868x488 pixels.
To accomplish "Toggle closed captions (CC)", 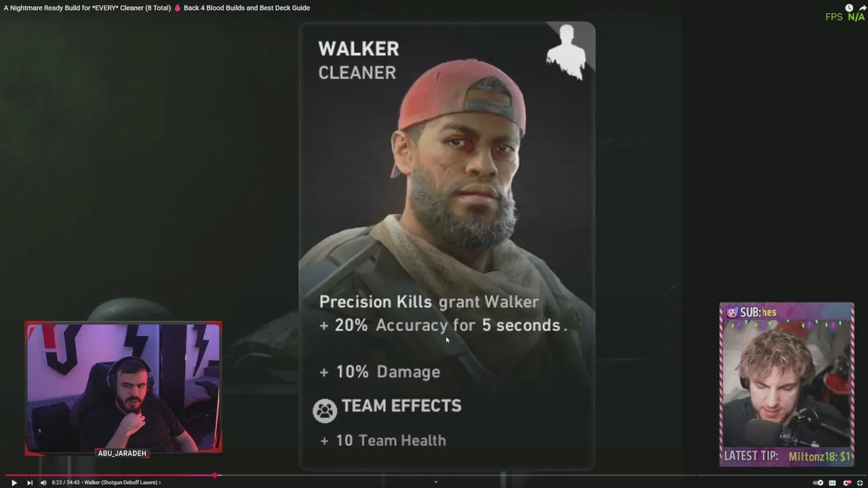I will click(x=832, y=483).
